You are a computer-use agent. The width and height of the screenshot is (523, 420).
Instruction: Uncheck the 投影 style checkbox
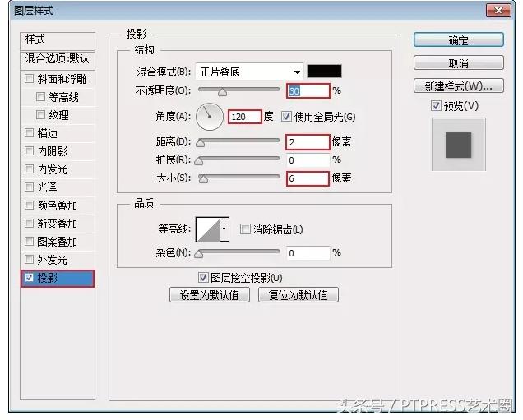point(29,278)
